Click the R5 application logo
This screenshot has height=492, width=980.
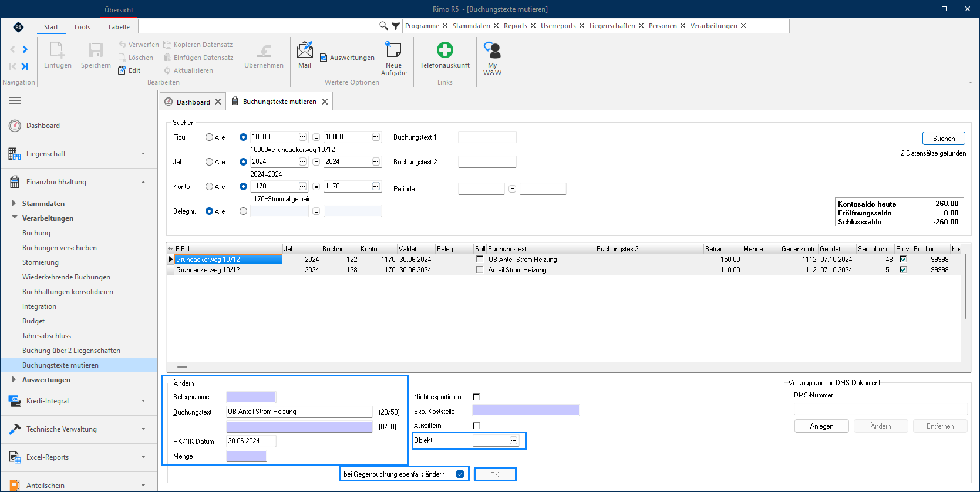[18, 27]
